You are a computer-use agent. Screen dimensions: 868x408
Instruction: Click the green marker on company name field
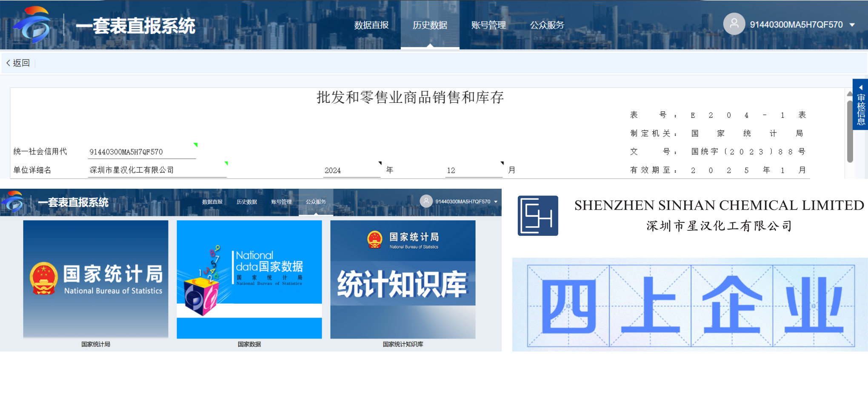226,163
